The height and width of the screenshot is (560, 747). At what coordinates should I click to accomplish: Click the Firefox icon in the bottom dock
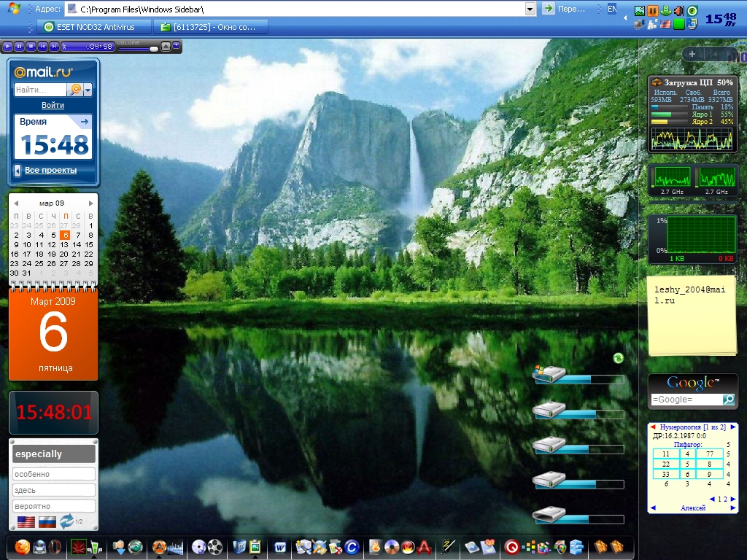(23, 547)
